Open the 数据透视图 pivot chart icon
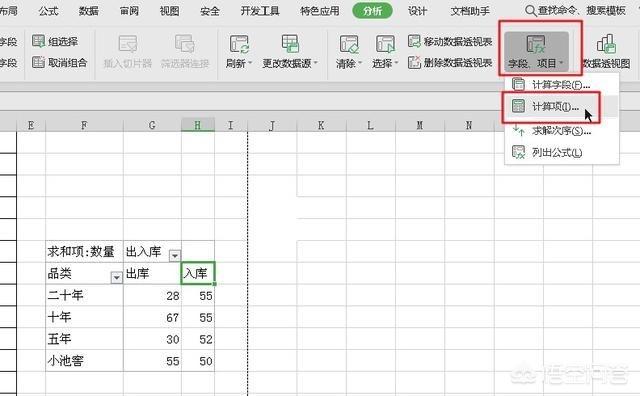The height and width of the screenshot is (396, 640). (606, 44)
